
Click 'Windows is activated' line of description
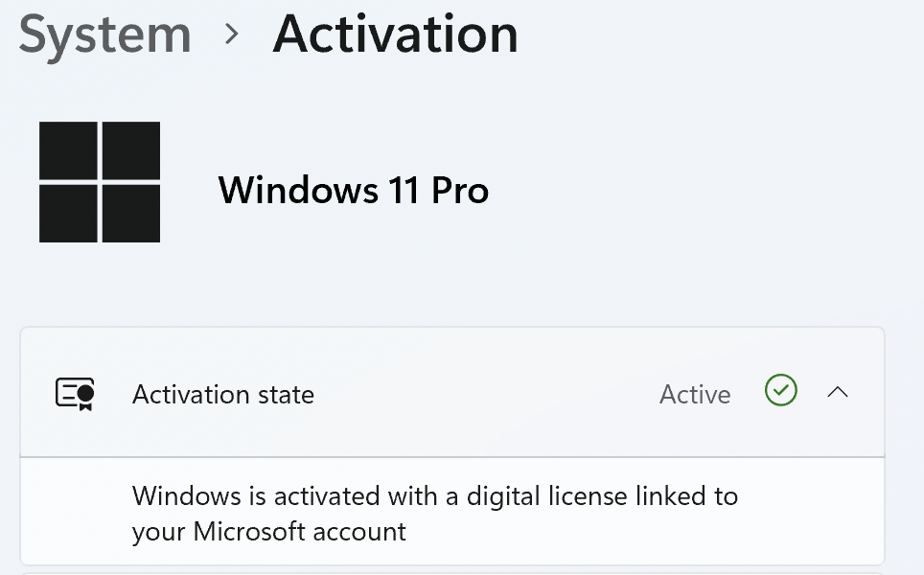[x=434, y=496]
